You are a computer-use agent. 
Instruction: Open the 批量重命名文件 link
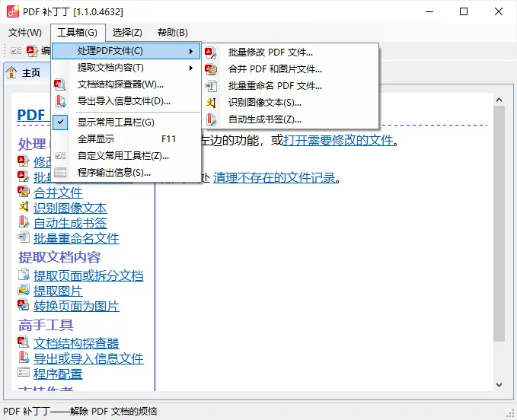[76, 238]
